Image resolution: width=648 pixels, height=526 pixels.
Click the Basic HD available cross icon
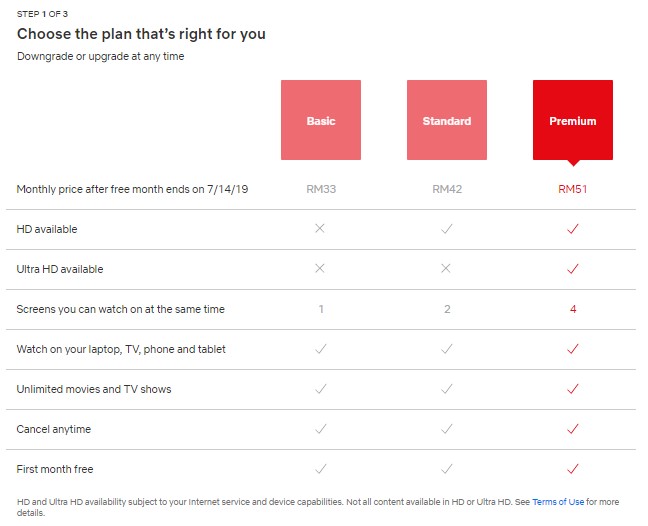click(320, 228)
